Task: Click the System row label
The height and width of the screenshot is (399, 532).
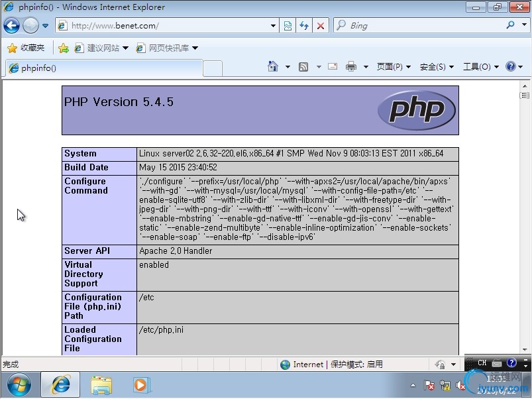Action: click(x=80, y=154)
